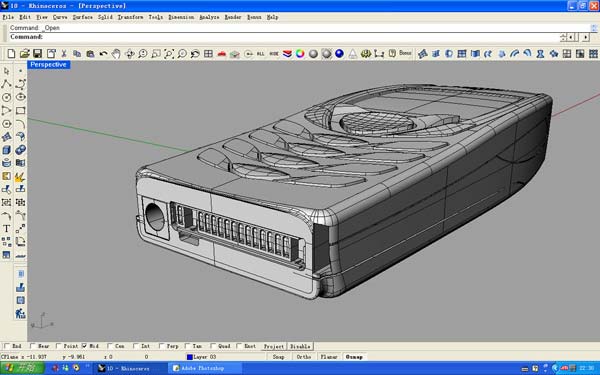Enable the Int object snap

click(x=136, y=346)
